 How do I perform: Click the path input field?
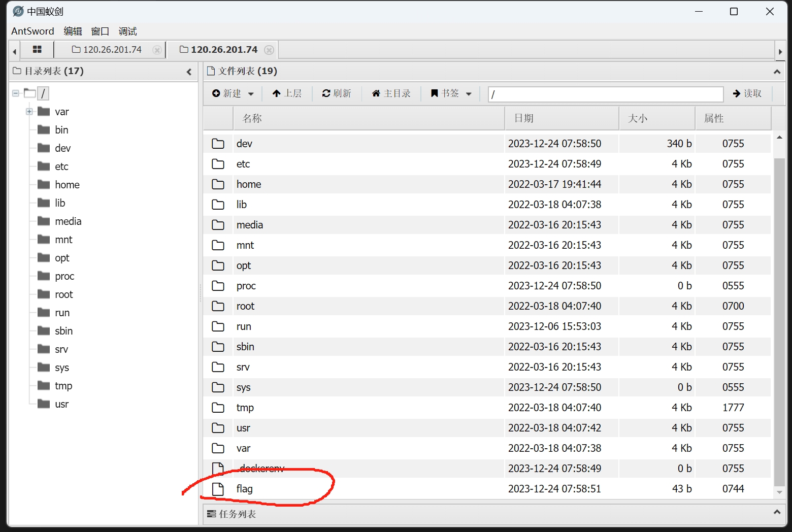[605, 94]
